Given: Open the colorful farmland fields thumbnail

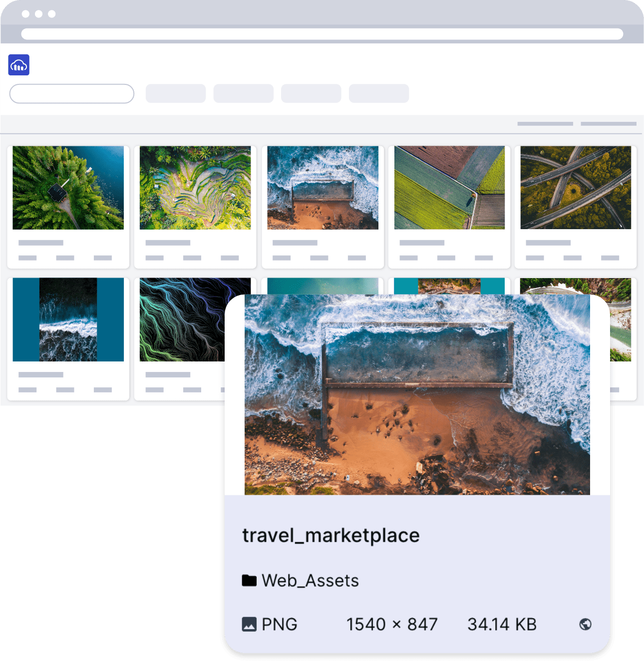Looking at the screenshot, I should point(449,188).
